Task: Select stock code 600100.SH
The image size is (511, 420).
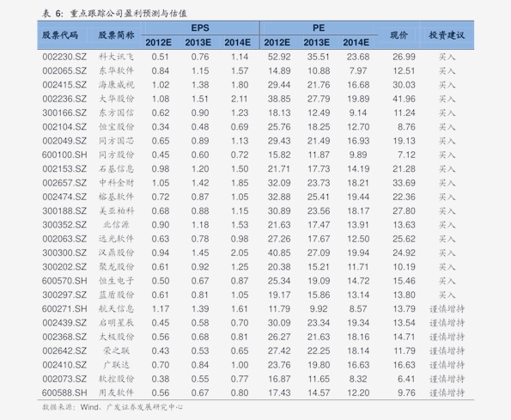Action: click(x=64, y=155)
